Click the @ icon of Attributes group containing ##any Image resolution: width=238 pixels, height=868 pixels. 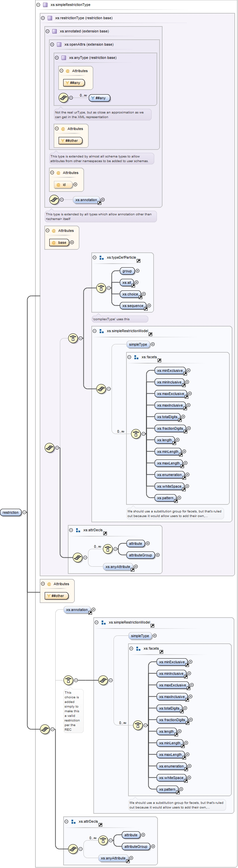click(x=68, y=71)
